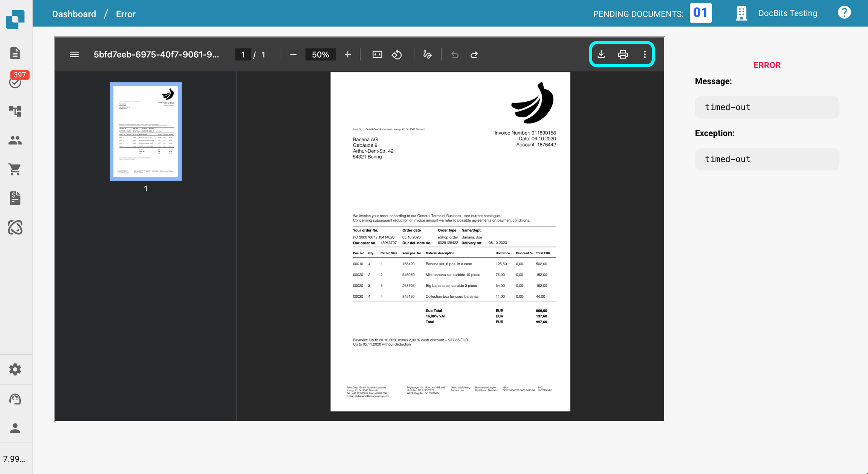Zoom out with the minus button
Image resolution: width=868 pixels, height=474 pixels.
pos(293,55)
